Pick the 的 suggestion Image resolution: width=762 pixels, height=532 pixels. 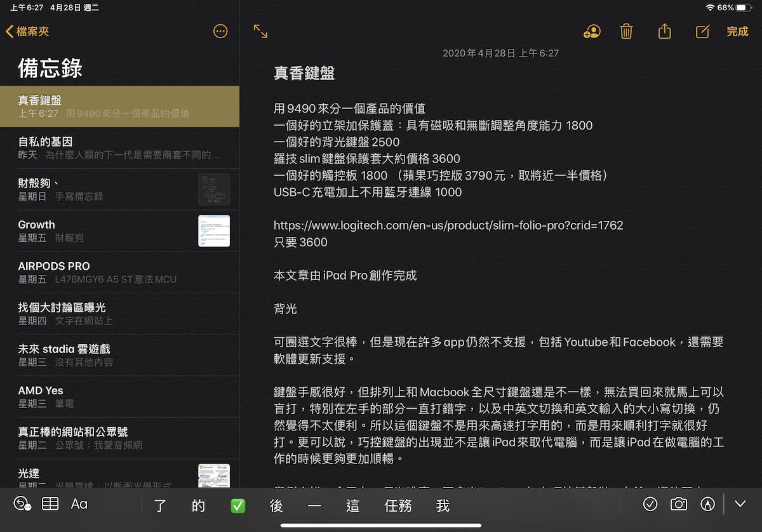pos(199,505)
